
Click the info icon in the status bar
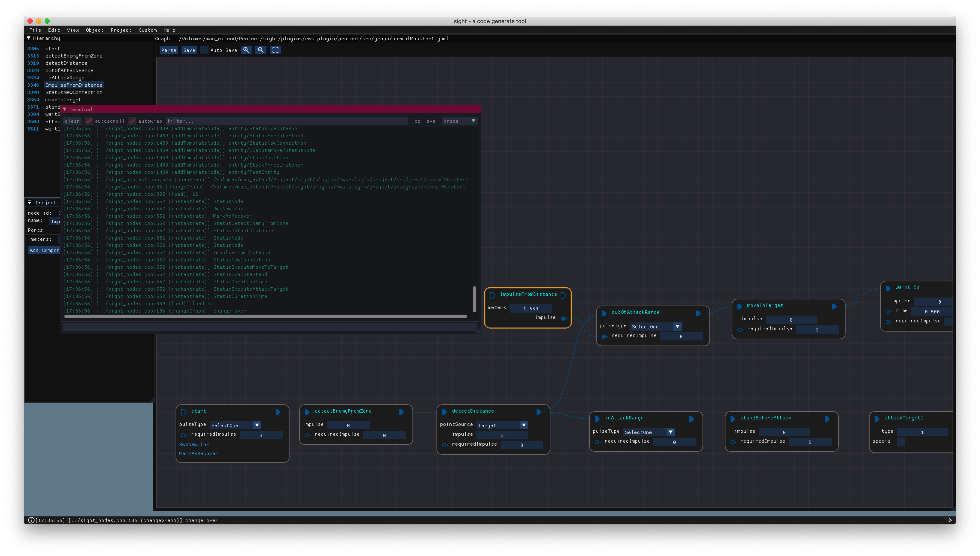point(31,520)
